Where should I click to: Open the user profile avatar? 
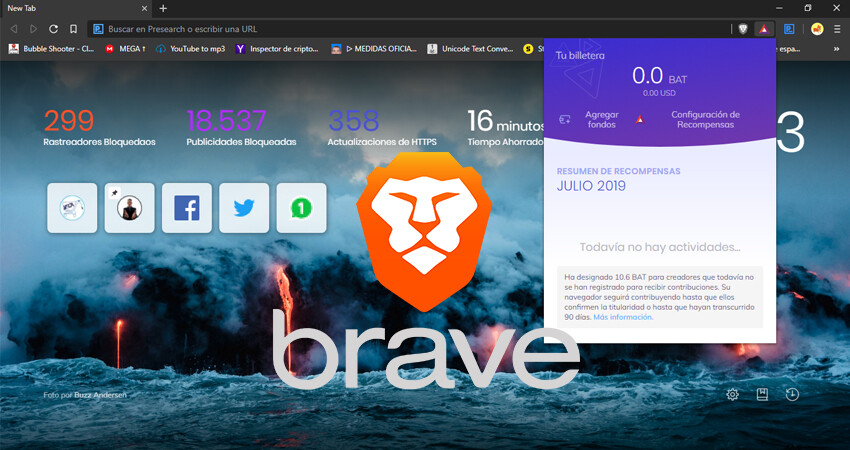(x=817, y=29)
